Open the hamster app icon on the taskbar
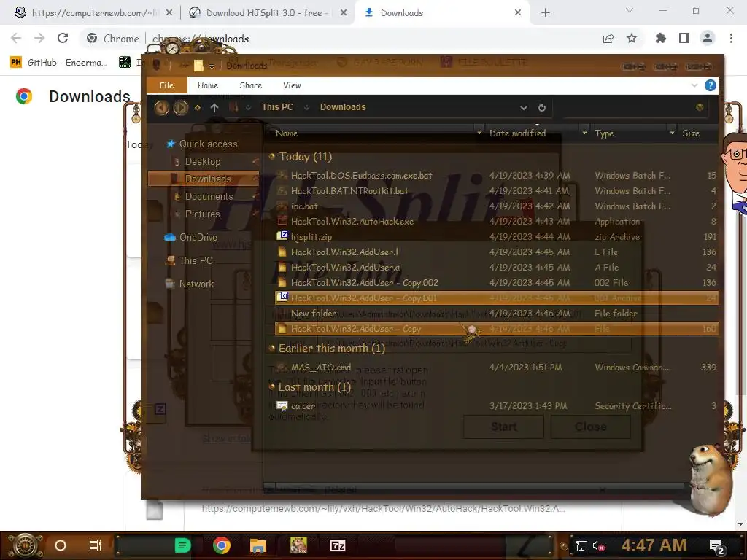747x560 pixels. 298,545
